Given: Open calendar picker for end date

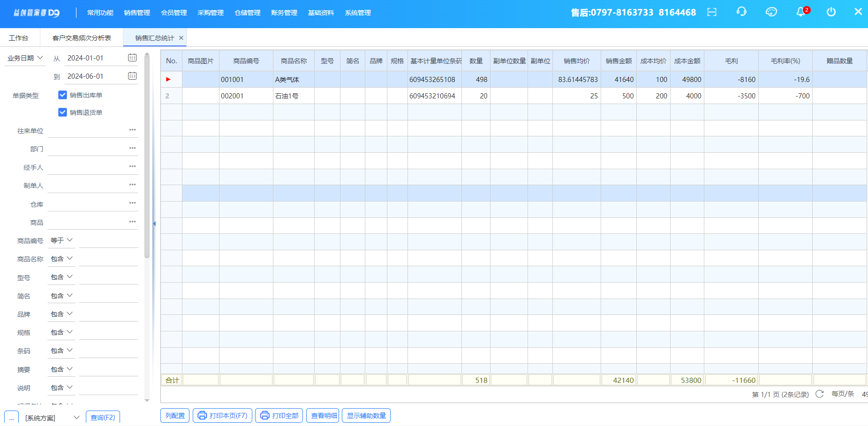Looking at the screenshot, I should tap(132, 76).
